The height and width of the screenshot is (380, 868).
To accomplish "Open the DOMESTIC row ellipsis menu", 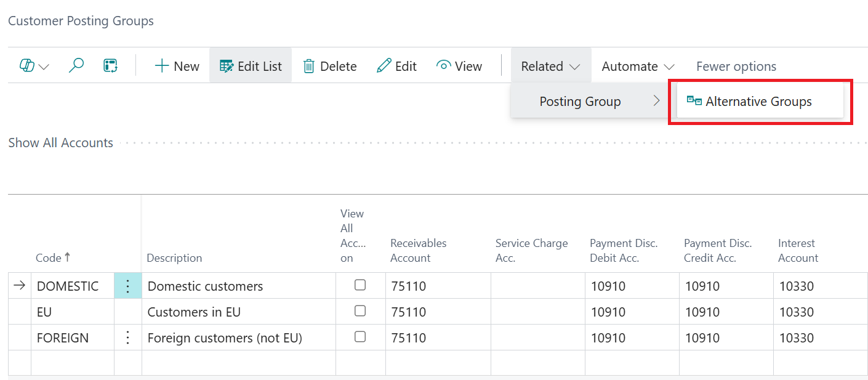I will pyautogui.click(x=127, y=285).
